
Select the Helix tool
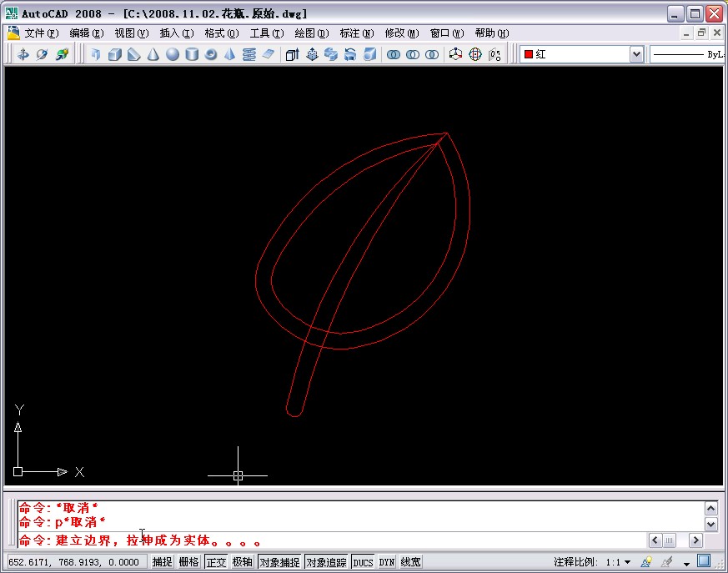(249, 54)
